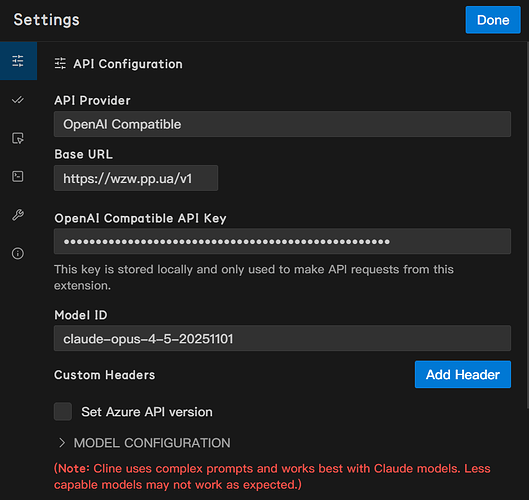529x500 pixels.
Task: Open the Terminal settings sidebar icon
Action: [18, 176]
